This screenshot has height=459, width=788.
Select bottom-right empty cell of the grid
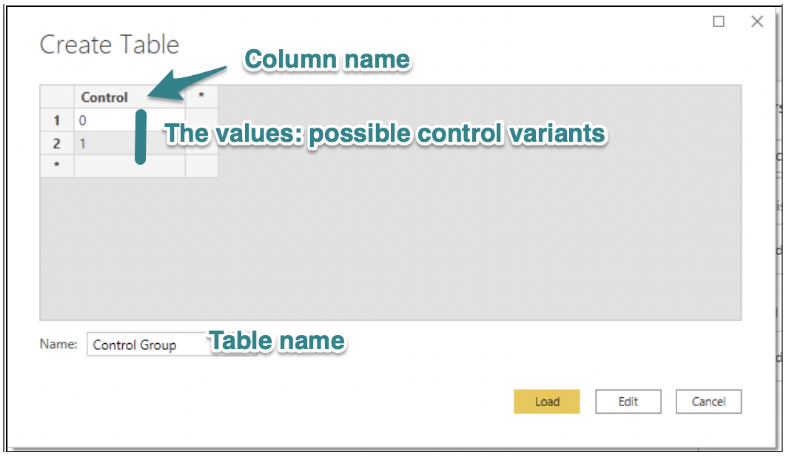202,166
